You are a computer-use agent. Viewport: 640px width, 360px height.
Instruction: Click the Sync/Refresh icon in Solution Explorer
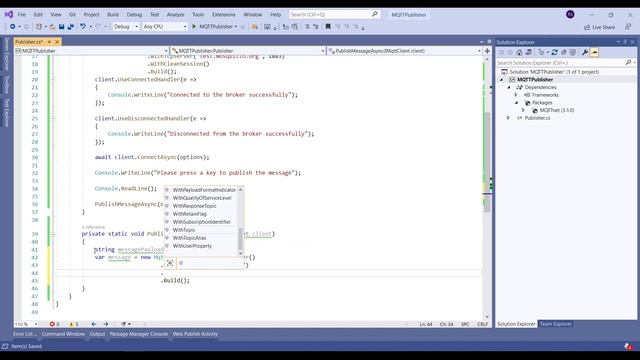pyautogui.click(x=555, y=52)
